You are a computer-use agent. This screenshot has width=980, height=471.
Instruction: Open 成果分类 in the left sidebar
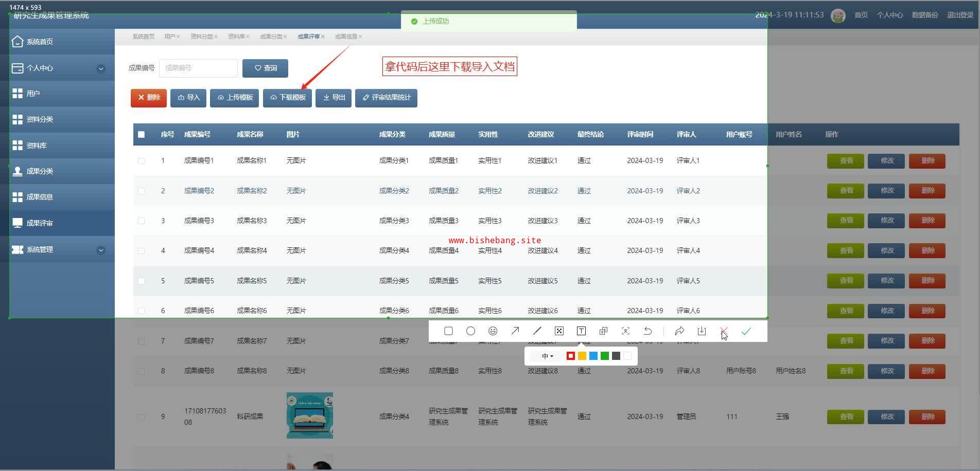tap(40, 171)
